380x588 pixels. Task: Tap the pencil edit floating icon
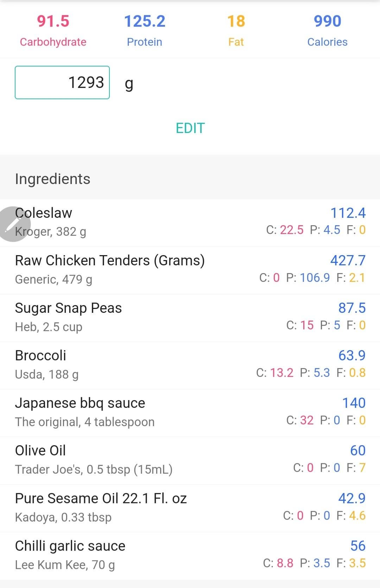pos(14,224)
